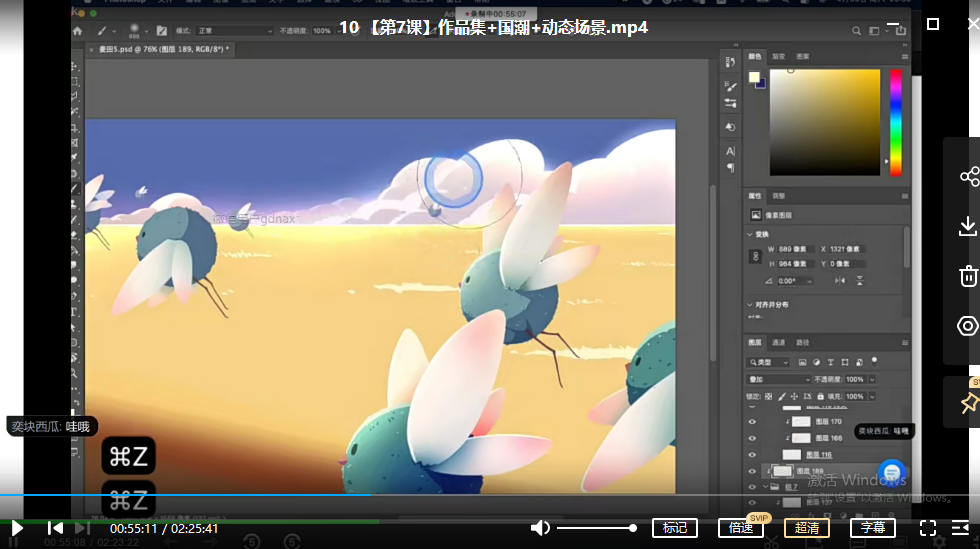Download the video using the download icon
Screen dimensions: 980x549
(x=968, y=227)
